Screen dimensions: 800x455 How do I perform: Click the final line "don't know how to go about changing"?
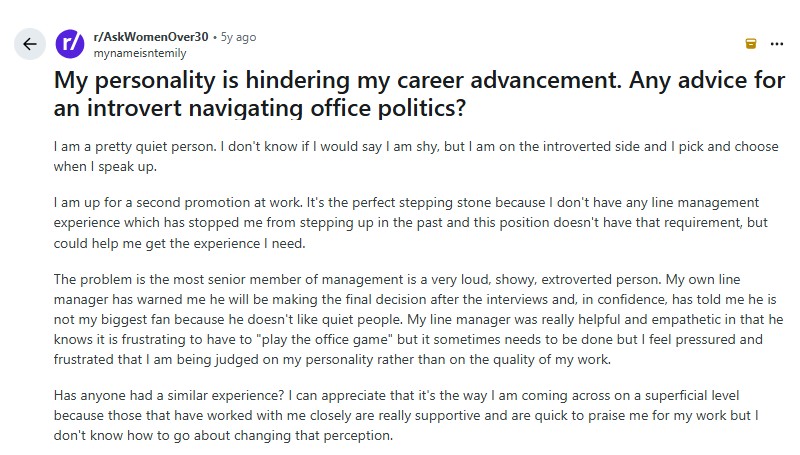tap(223, 436)
